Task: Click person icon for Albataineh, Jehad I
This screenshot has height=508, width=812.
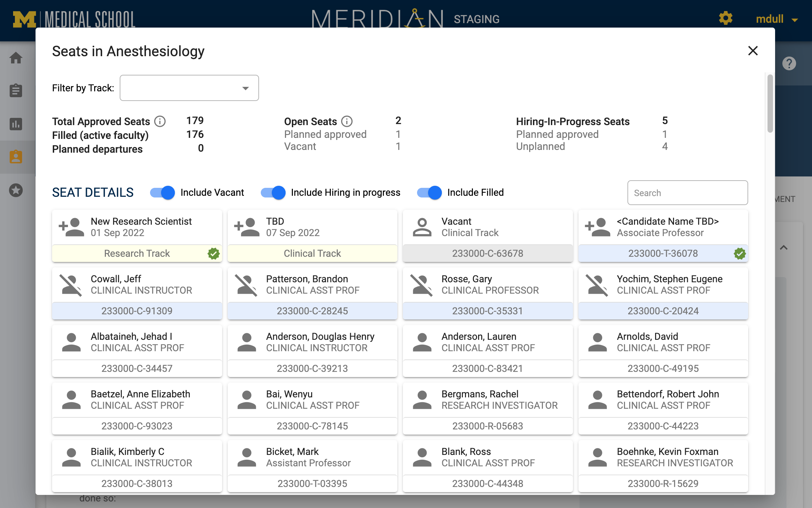Action: pos(71,342)
